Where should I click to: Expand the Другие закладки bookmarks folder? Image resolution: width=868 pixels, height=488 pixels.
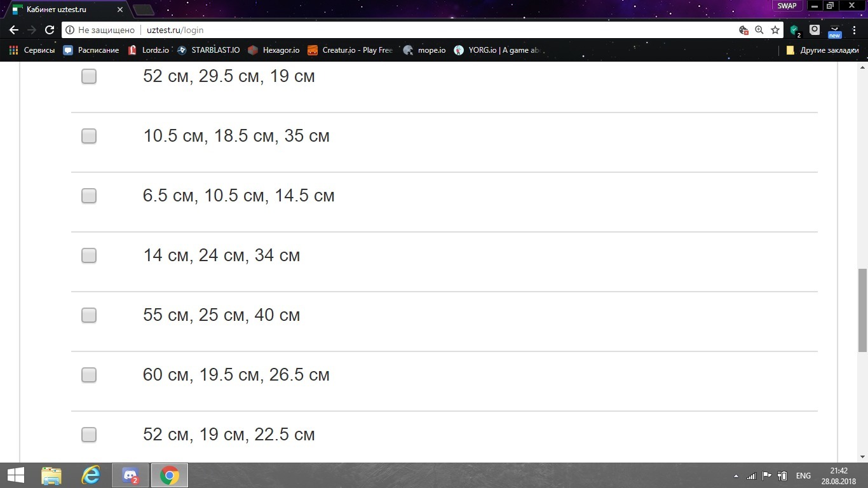coord(822,50)
